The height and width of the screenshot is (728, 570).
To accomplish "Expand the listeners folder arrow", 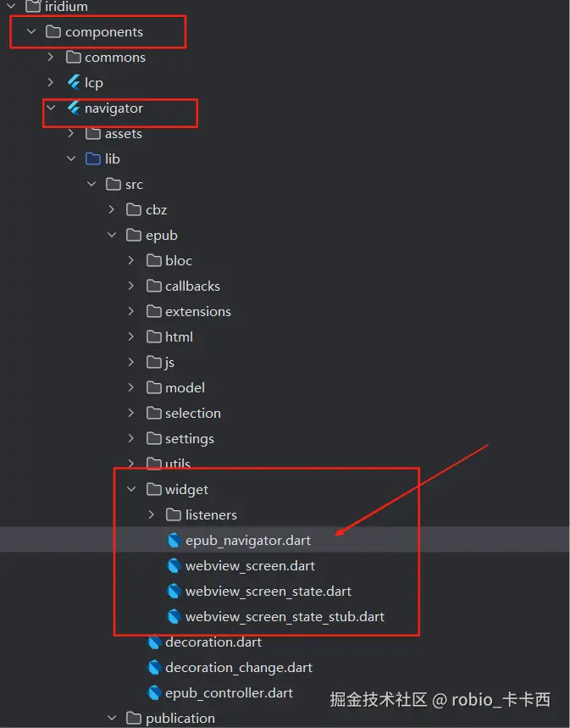I will (x=152, y=514).
